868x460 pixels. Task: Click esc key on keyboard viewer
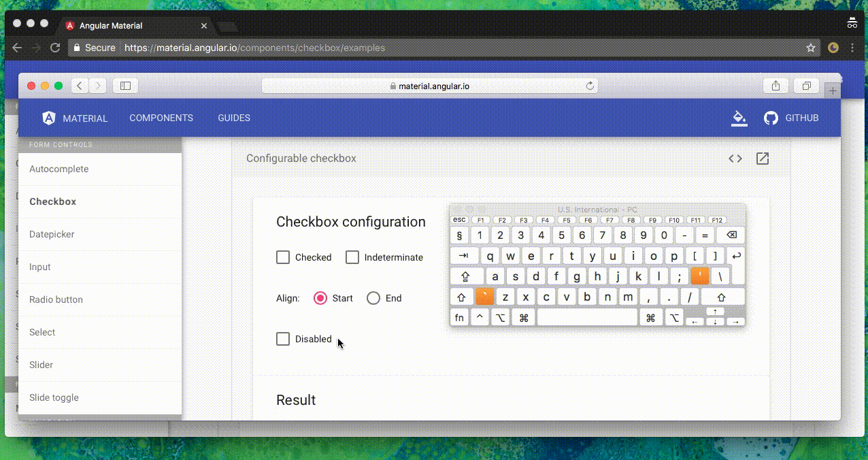[x=460, y=220]
